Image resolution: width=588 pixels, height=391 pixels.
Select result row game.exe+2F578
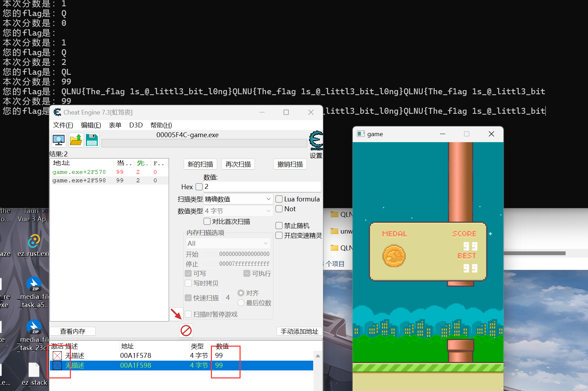(x=109, y=172)
